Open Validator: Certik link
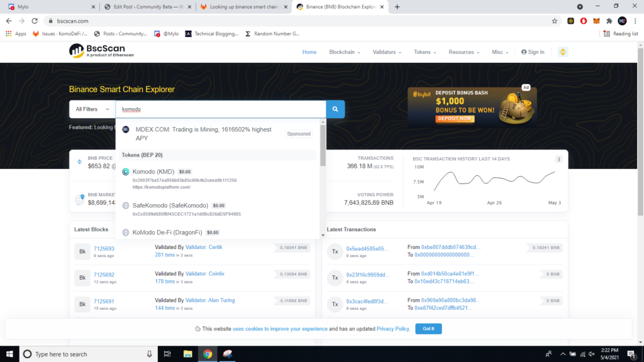 point(204,247)
